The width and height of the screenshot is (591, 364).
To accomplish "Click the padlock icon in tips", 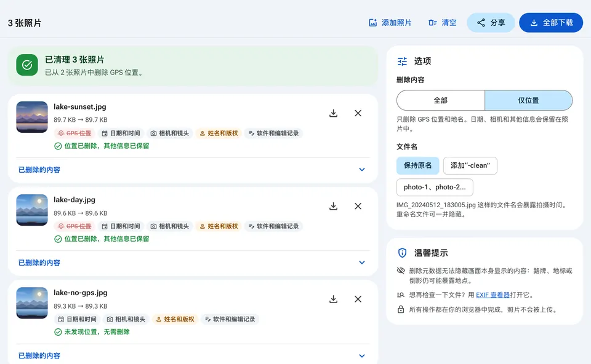I will coord(401,309).
